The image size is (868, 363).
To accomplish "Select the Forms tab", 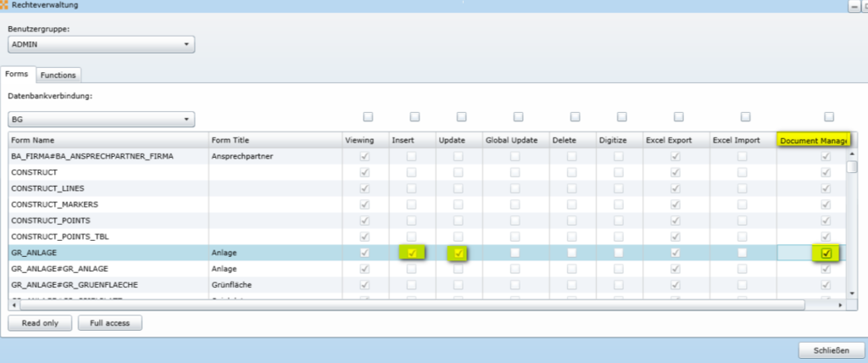I will 18,75.
